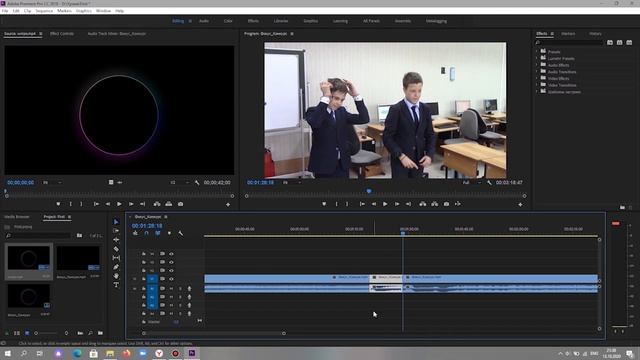Expand the Video Effects folder
The width and height of the screenshot is (640, 360).
(x=537, y=78)
